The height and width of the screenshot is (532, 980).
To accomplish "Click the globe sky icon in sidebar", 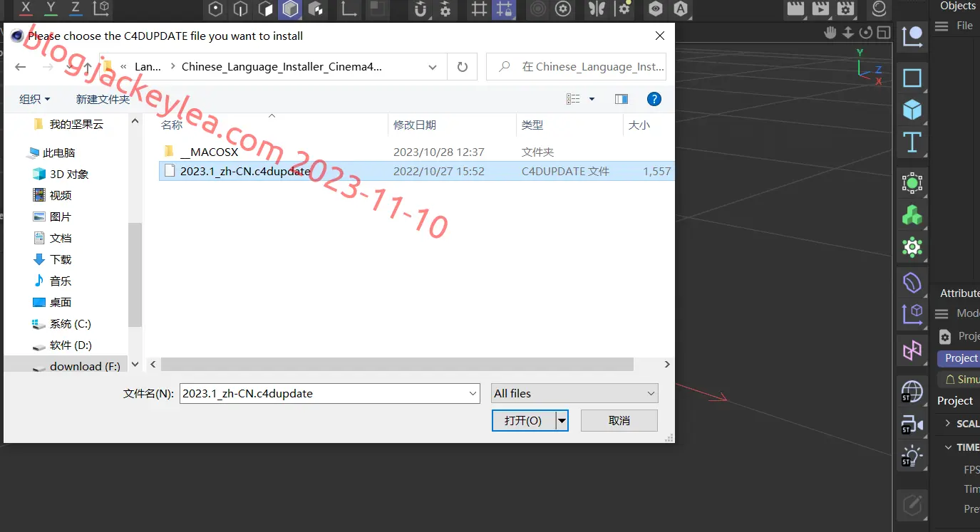I will [912, 391].
